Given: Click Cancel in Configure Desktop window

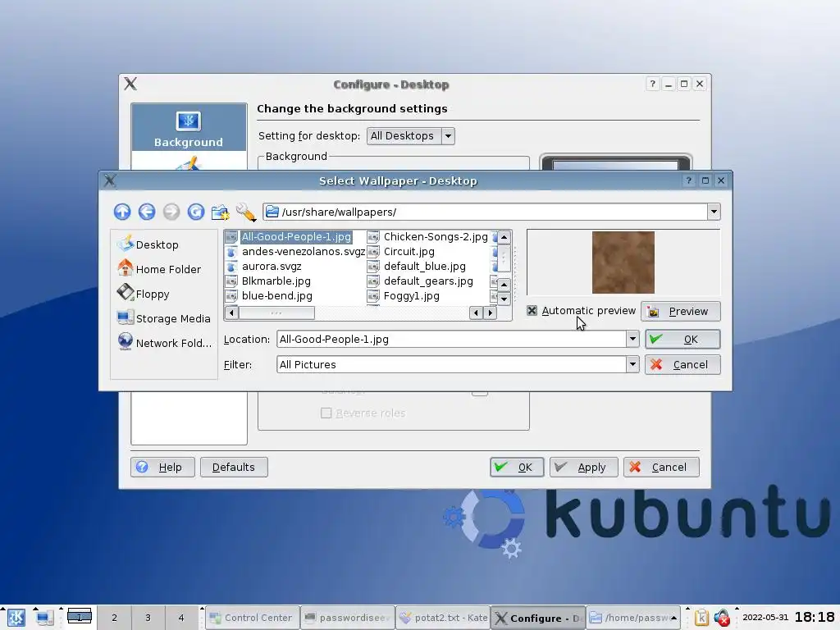Looking at the screenshot, I should (661, 467).
